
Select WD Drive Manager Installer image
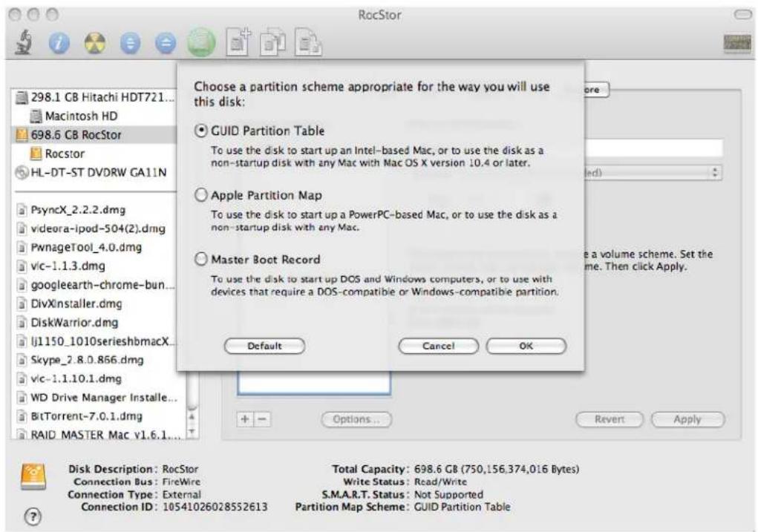pyautogui.click(x=99, y=397)
